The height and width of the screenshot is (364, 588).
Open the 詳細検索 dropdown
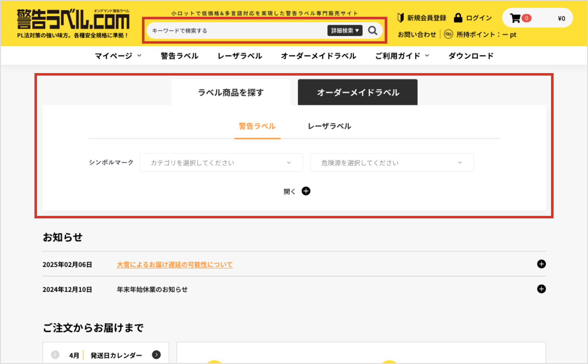click(345, 31)
